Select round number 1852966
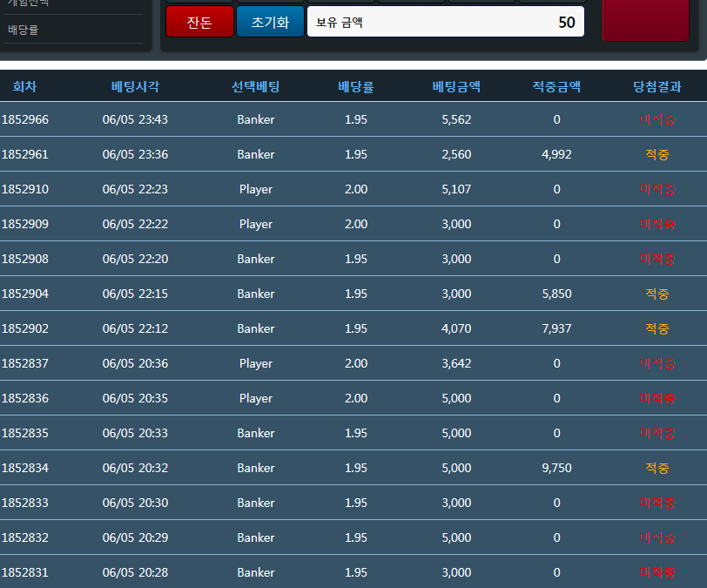Viewport: 707px width, 588px height. (25, 119)
